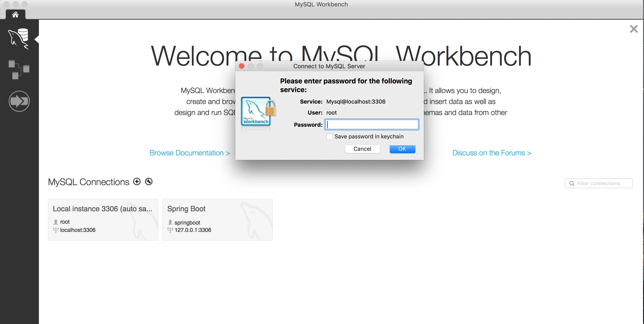
Task: Click the magnifier icon in Filter connections
Action: [x=572, y=184]
